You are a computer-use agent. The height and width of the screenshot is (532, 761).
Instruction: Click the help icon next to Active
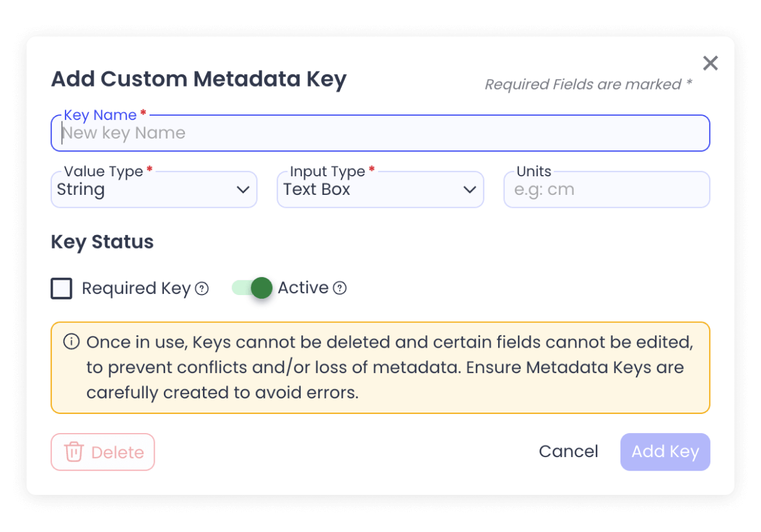(340, 288)
